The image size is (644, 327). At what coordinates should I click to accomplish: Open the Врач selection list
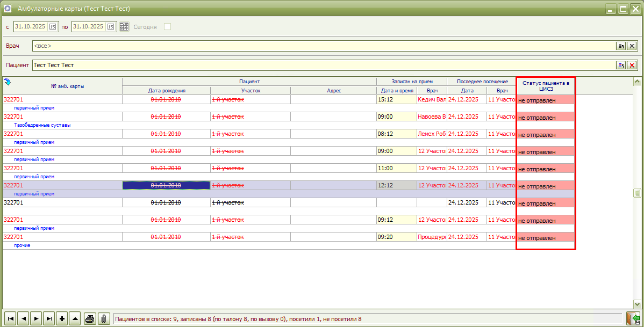[x=621, y=46]
